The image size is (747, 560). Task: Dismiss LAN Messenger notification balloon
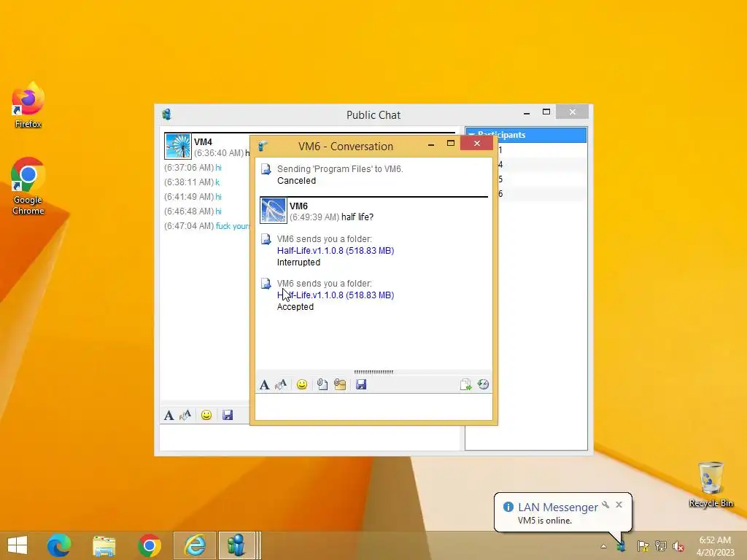(619, 505)
